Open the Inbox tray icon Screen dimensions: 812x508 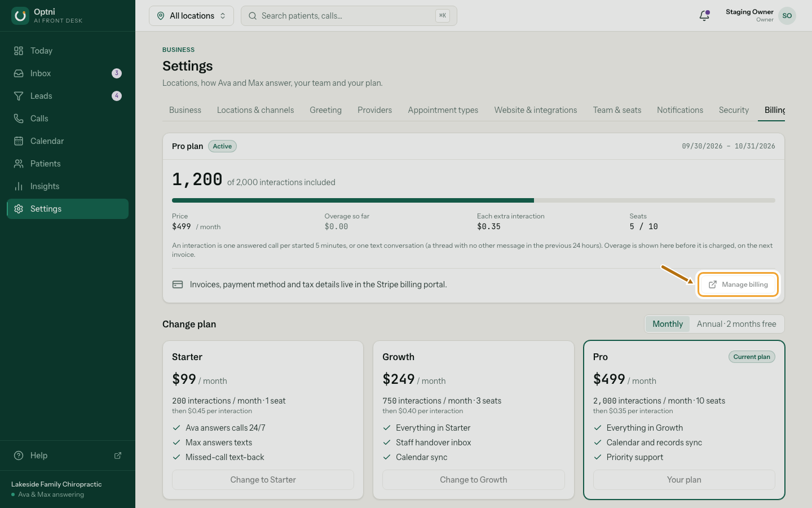click(19, 73)
